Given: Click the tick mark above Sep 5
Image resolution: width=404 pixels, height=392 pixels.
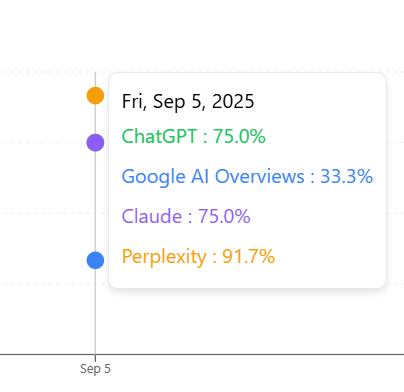Looking at the screenshot, I should (95, 358).
